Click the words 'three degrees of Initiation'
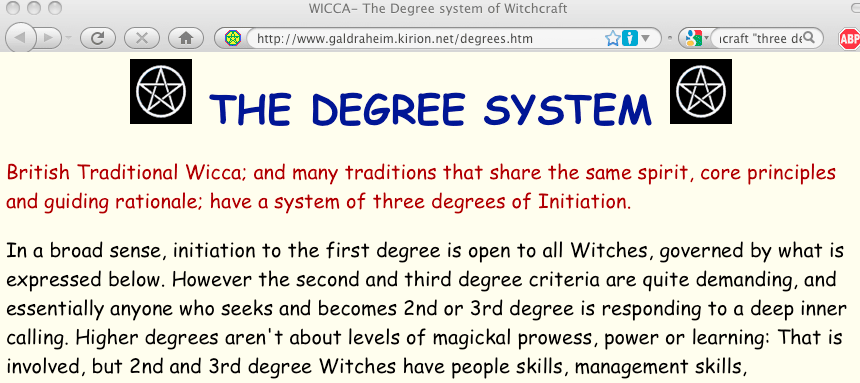This screenshot has width=860, height=383. tap(499, 202)
